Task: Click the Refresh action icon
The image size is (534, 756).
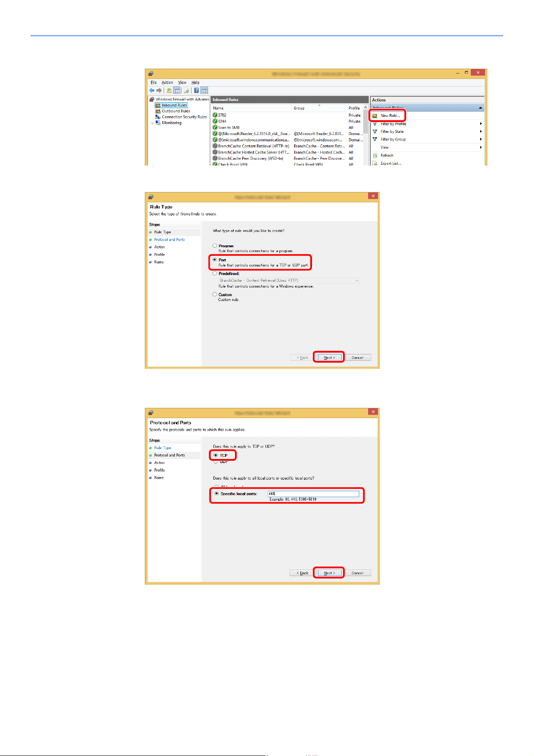Action: pyautogui.click(x=375, y=155)
